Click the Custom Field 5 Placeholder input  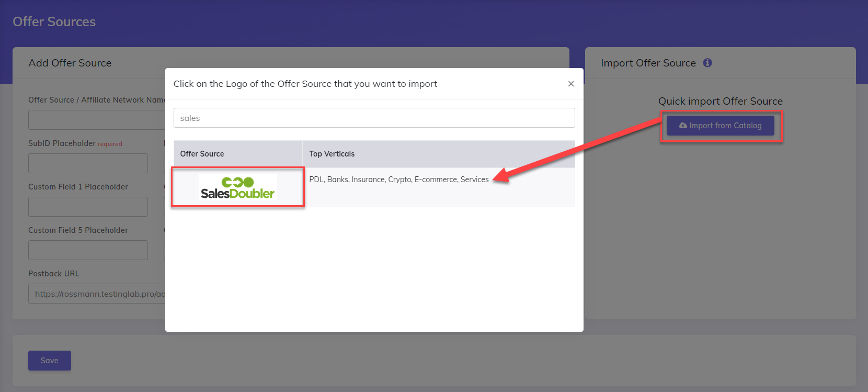point(88,250)
